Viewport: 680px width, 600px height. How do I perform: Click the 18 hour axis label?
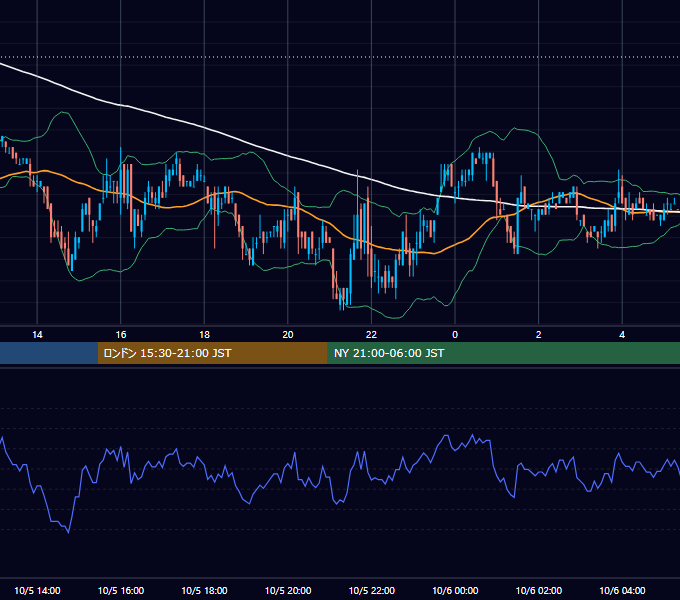point(204,335)
